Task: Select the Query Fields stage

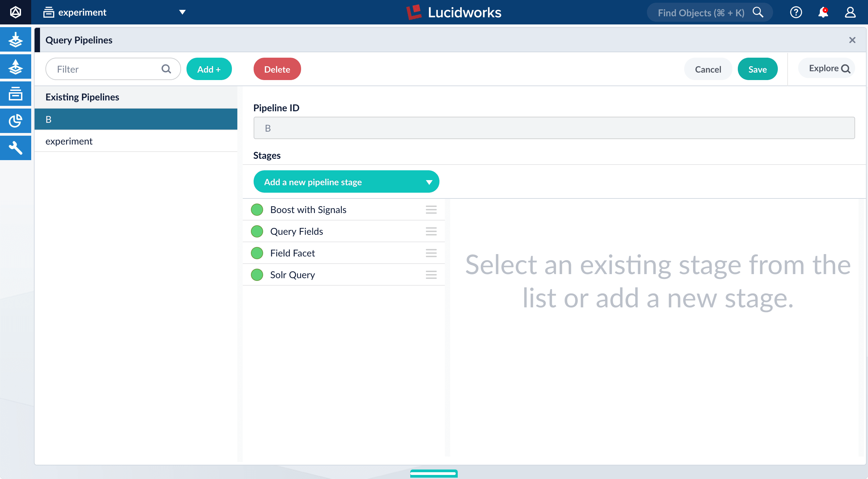Action: (x=343, y=231)
